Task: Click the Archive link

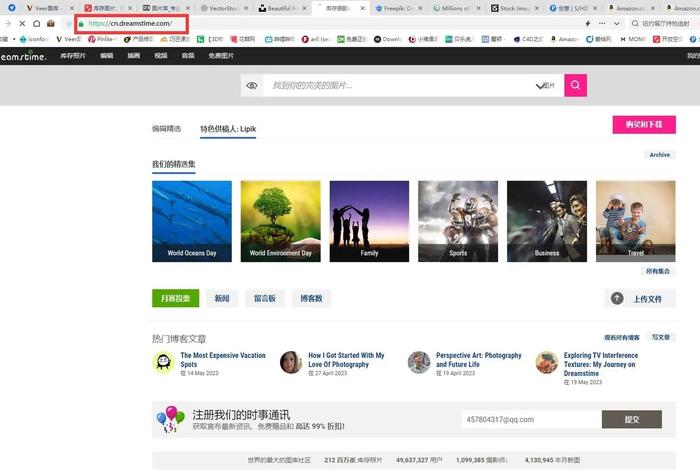Action: click(x=659, y=154)
